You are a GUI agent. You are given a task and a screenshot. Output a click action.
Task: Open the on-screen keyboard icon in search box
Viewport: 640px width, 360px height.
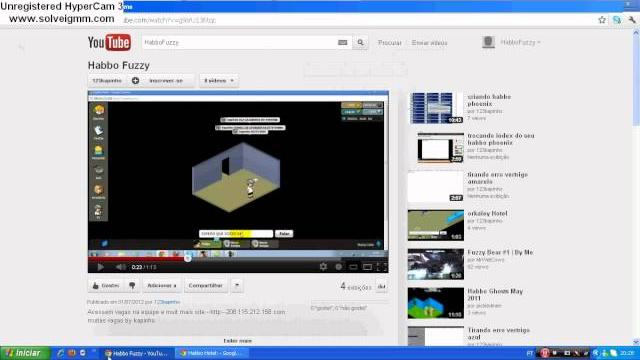[342, 42]
